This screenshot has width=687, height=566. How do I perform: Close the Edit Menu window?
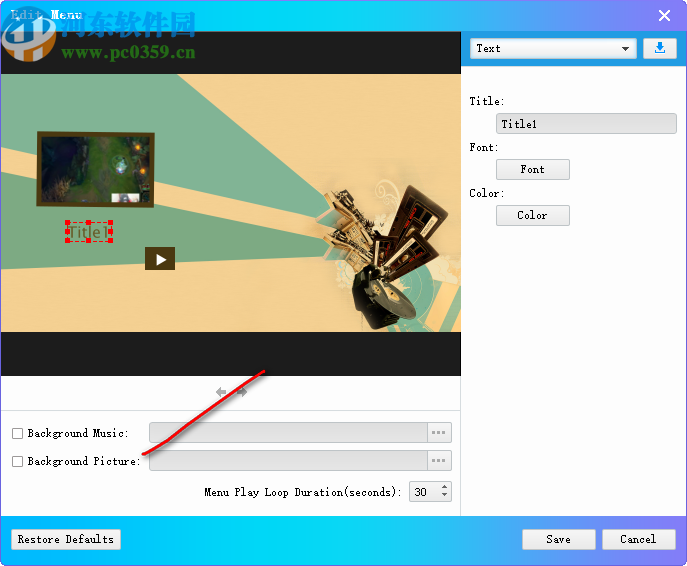pyautogui.click(x=664, y=15)
